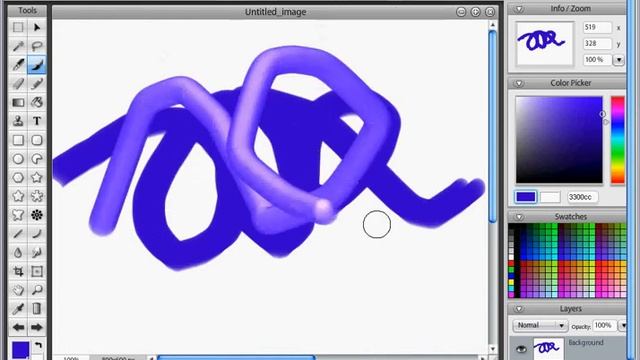The image size is (640, 360).
Task: Select the Rounded Star shape tool
Action: tap(18, 196)
